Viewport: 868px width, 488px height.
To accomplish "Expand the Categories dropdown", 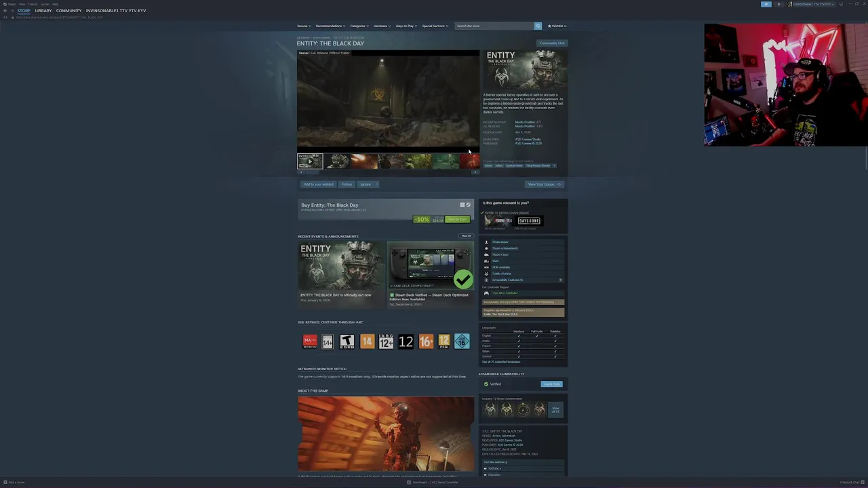I will pos(359,26).
